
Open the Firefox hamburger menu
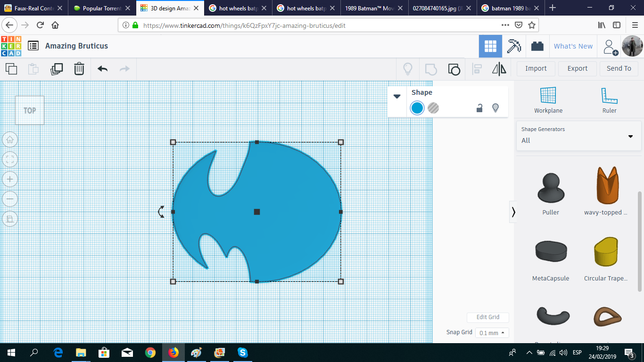click(635, 25)
